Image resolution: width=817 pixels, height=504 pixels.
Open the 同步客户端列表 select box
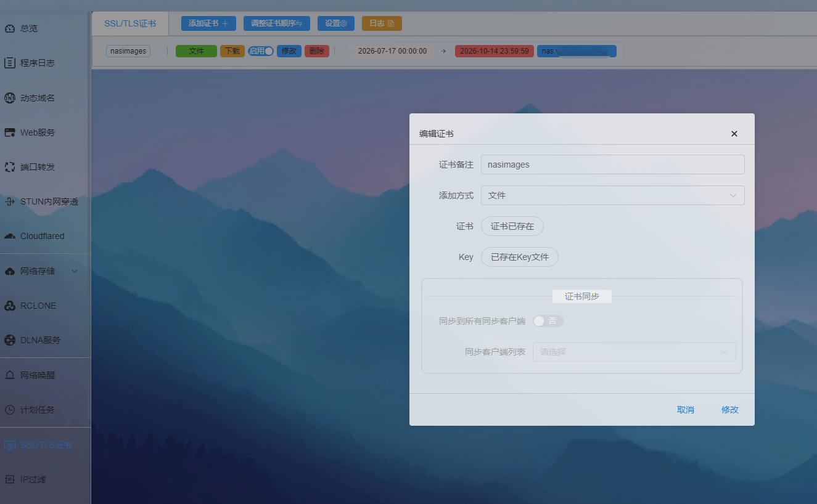[x=634, y=352]
